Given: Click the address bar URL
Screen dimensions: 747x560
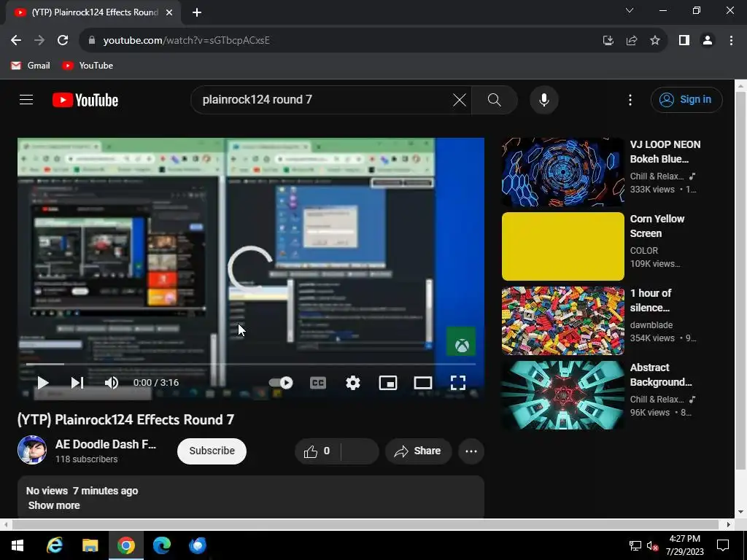Looking at the screenshot, I should tap(186, 40).
